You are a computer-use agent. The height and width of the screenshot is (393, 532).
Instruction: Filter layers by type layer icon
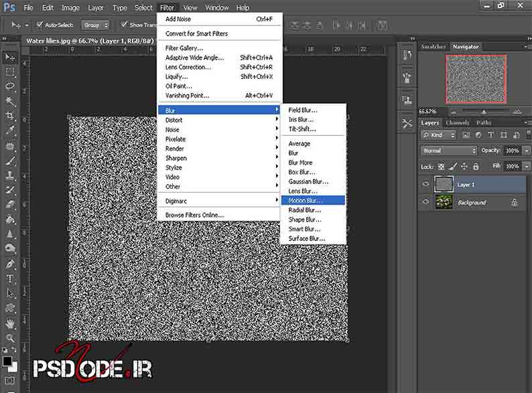click(490, 135)
